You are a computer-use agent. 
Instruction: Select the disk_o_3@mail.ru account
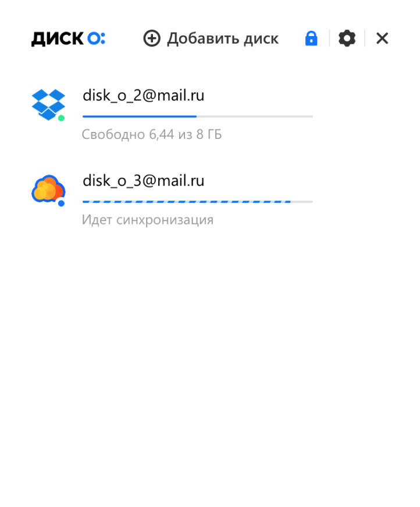pos(143,181)
